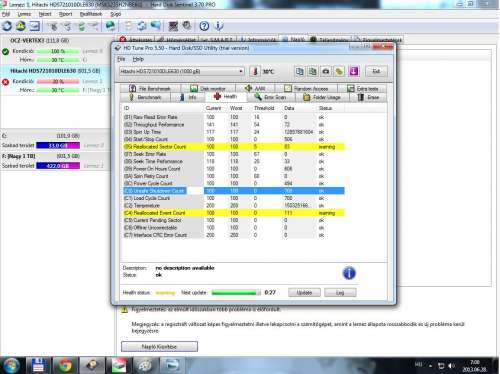Click the blue information circle icon in description area
Screen dimensions: 500x374
[x=349, y=273]
